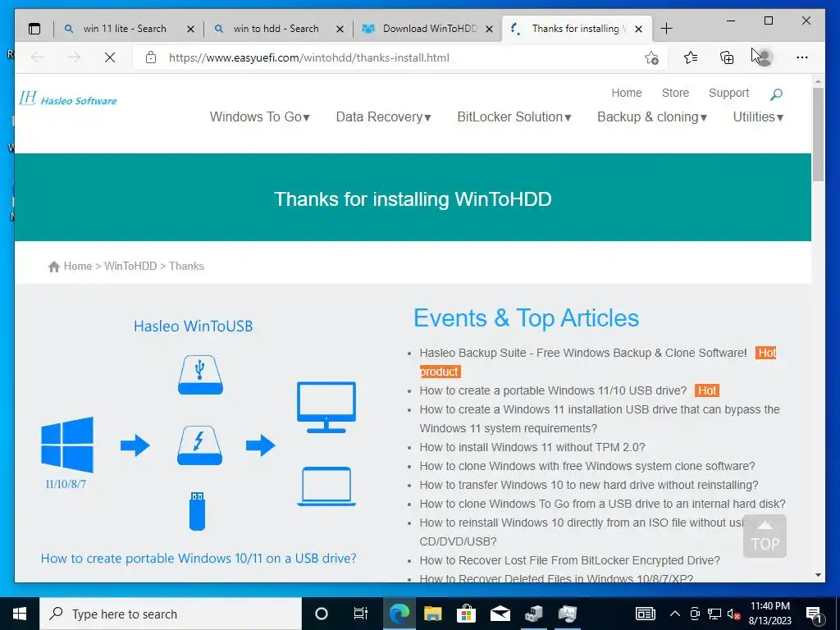Click the TOP back-to-top button

click(x=765, y=536)
